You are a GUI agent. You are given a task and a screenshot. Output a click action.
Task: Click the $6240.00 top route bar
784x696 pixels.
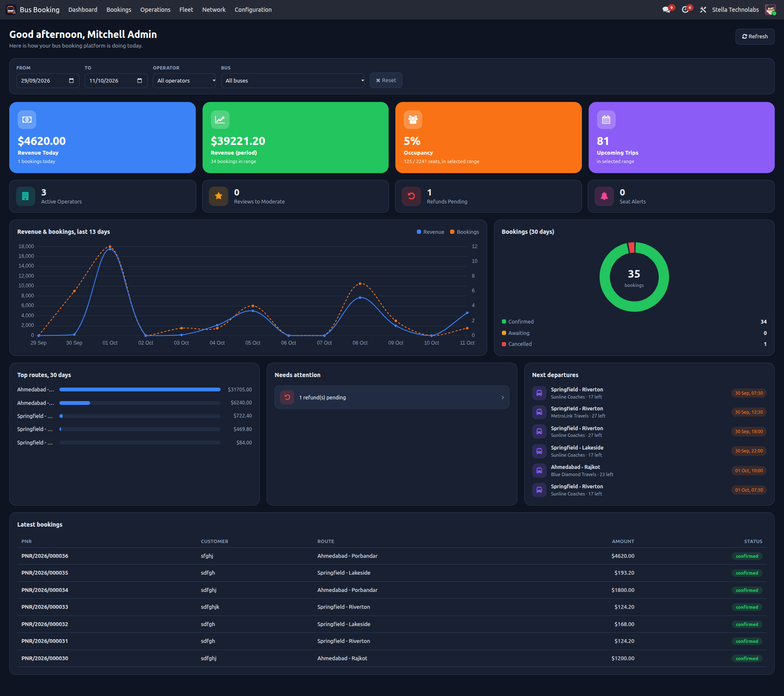[x=75, y=403]
